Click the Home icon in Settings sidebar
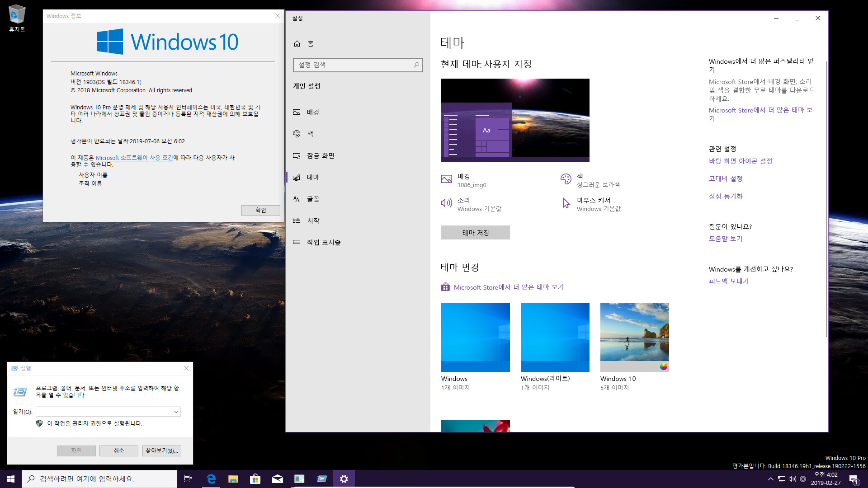This screenshot has height=488, width=868. pos(297,43)
